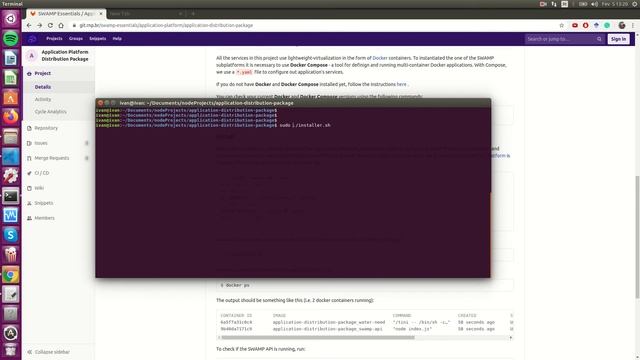
Task: Click the Chrome icon in the dock
Action: point(11,275)
